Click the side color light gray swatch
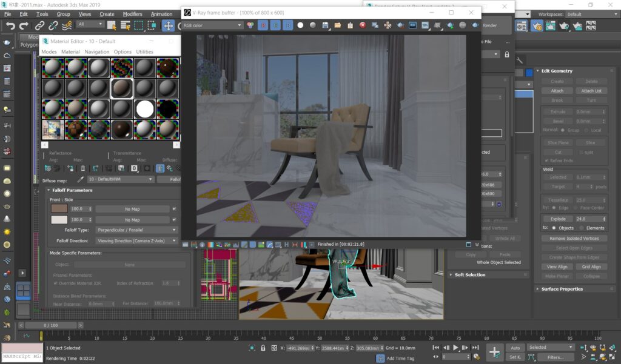The image size is (621, 364). pos(59,220)
